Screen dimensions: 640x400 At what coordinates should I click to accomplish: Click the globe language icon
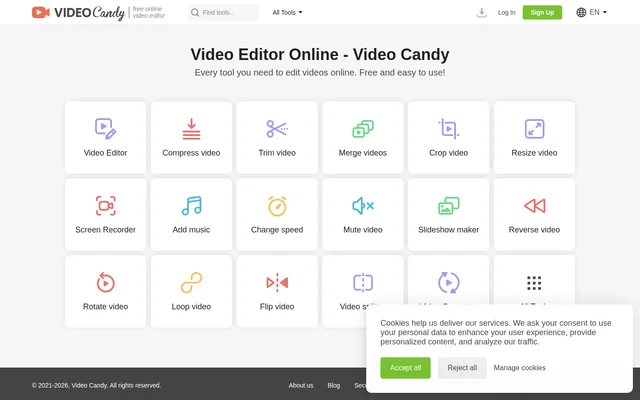tap(581, 12)
